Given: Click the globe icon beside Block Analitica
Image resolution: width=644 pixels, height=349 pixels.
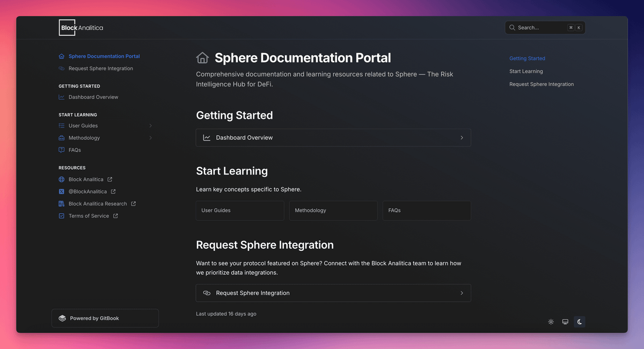Looking at the screenshot, I should click(62, 179).
